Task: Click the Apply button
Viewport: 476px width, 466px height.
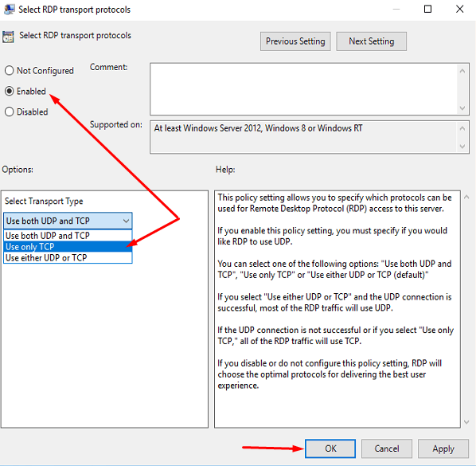Action: [x=443, y=448]
